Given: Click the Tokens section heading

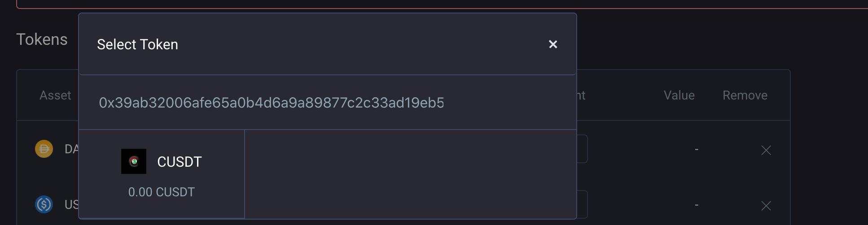Looking at the screenshot, I should click(x=42, y=39).
